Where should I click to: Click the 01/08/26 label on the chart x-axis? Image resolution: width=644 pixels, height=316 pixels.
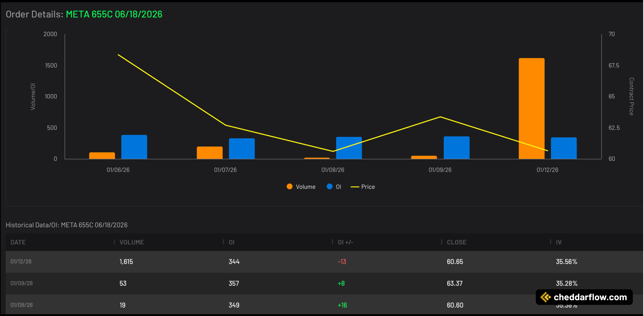pos(333,170)
